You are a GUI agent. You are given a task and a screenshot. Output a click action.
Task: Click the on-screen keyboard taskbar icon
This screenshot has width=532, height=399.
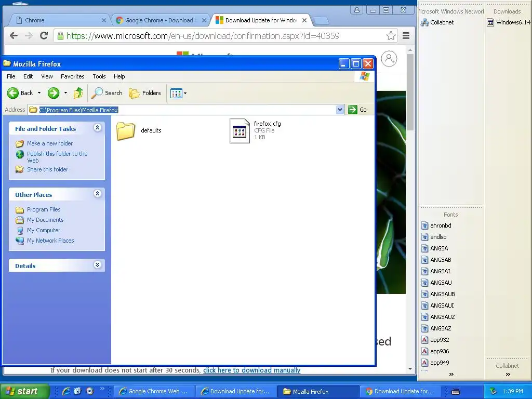pyautogui.click(x=456, y=392)
